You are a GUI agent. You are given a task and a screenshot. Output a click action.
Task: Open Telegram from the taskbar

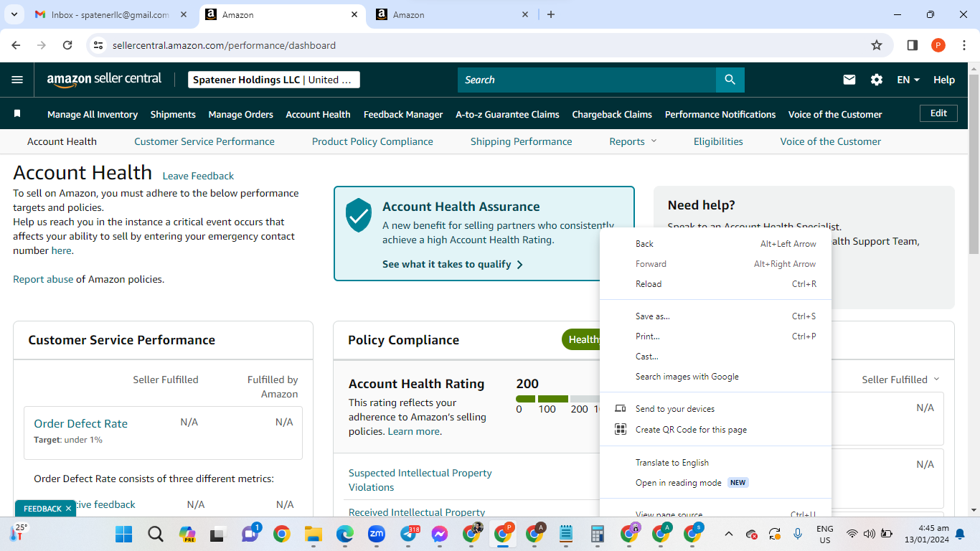[408, 534]
